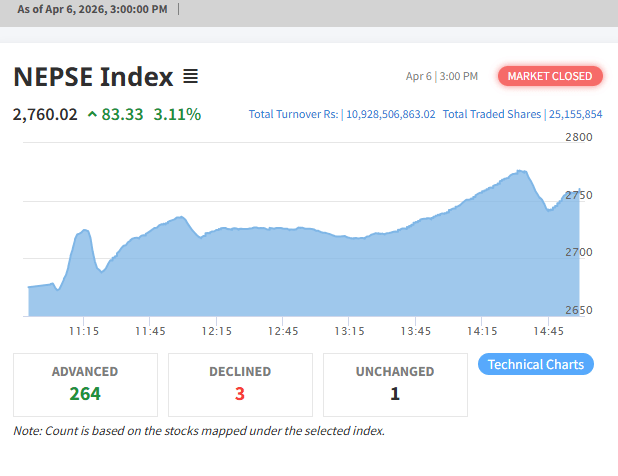Click the 13:15 time axis label
Image resolution: width=618 pixels, height=476 pixels.
click(349, 331)
